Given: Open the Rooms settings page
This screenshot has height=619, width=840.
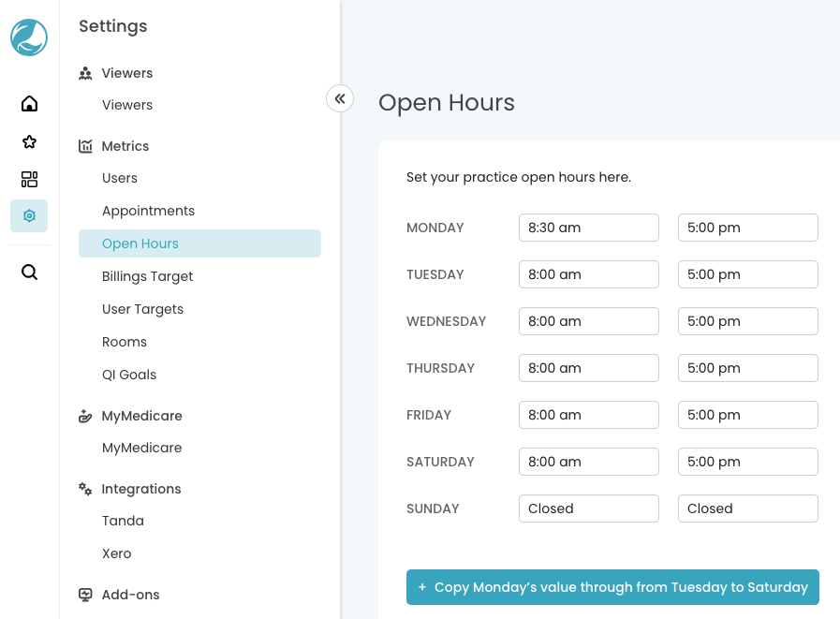Looking at the screenshot, I should [x=125, y=342].
